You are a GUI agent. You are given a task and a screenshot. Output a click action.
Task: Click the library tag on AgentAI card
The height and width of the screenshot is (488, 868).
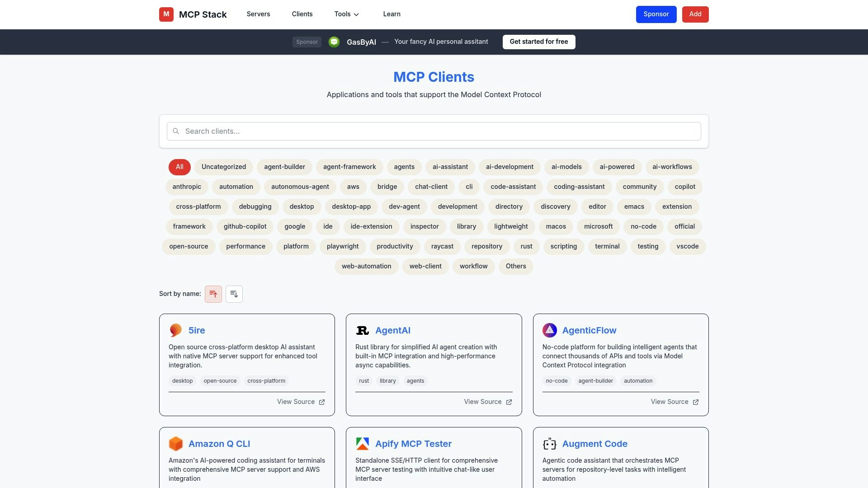[387, 381]
